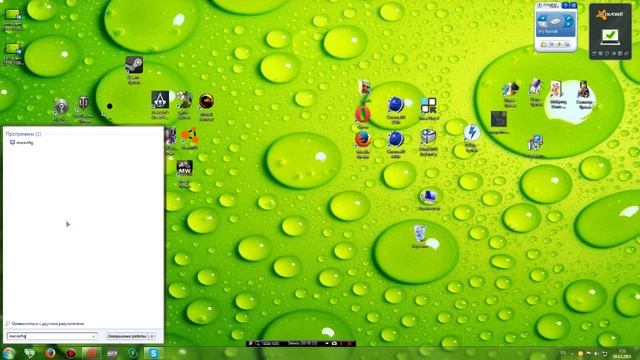Click the camera icon on recorder bar
The width and height of the screenshot is (640, 360).
[334, 344]
